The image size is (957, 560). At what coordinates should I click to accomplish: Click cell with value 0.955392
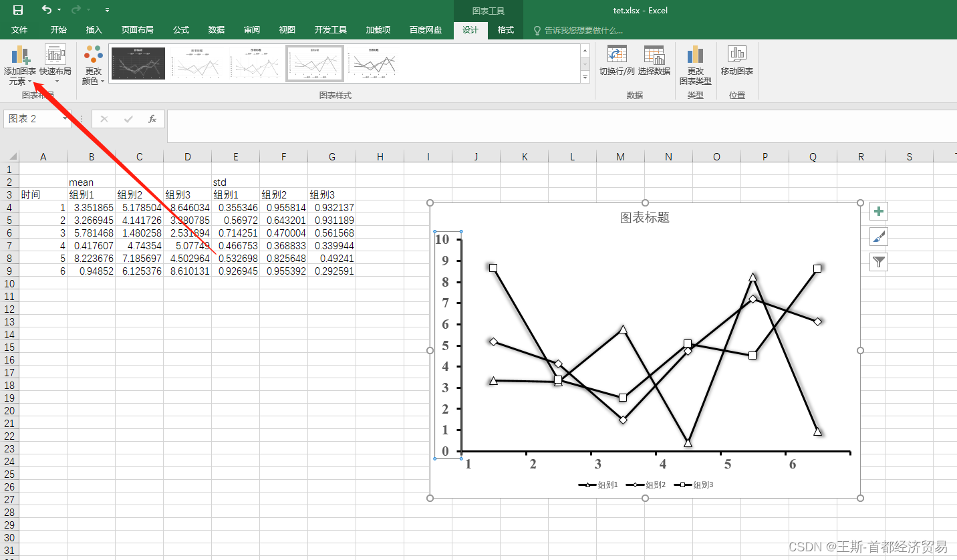point(283,271)
